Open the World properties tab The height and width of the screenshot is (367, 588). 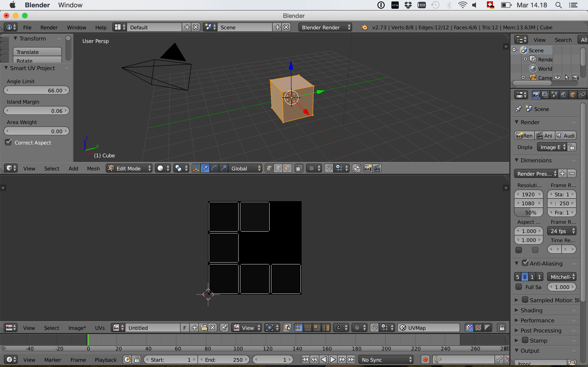(x=564, y=95)
